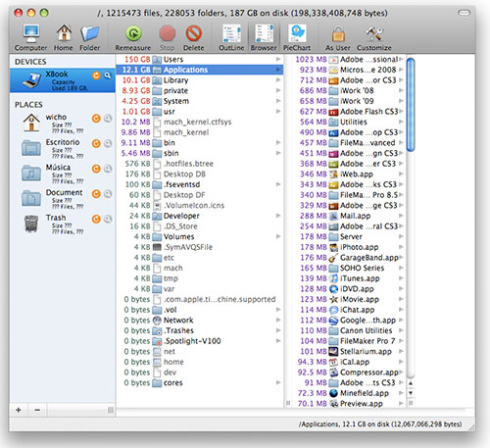Select Preview.app in the list
The width and height of the screenshot is (490, 448).
(x=349, y=404)
